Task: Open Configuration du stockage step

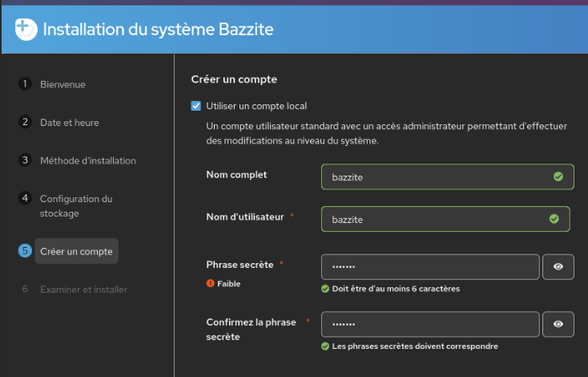Action: pyautogui.click(x=76, y=206)
